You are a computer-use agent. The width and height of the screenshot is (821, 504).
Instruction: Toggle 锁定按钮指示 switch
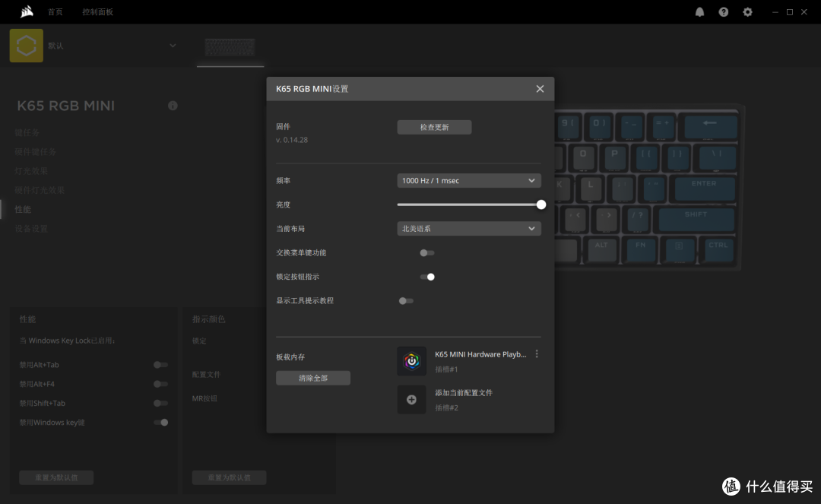point(426,277)
